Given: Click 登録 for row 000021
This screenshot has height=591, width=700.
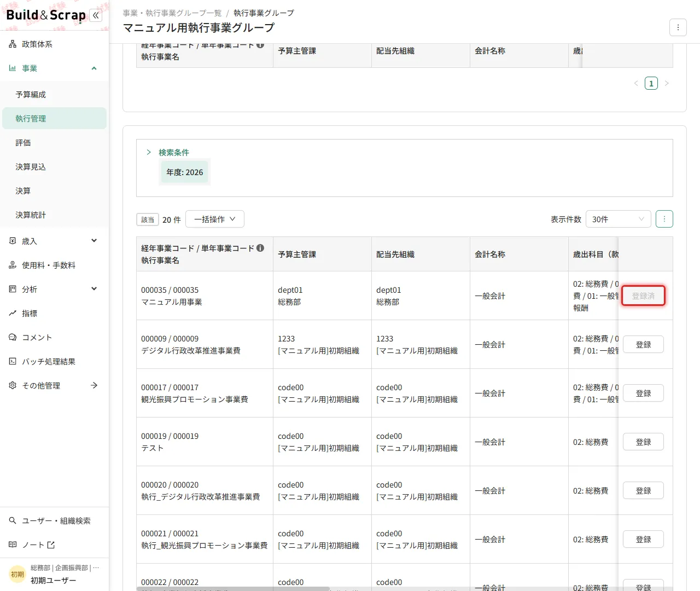Looking at the screenshot, I should pyautogui.click(x=643, y=540).
